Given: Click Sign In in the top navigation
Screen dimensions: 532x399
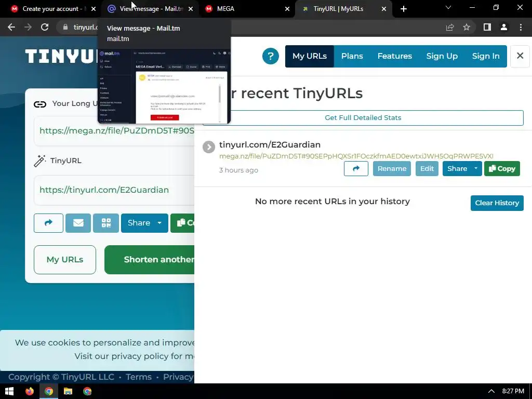Looking at the screenshot, I should (x=486, y=56).
